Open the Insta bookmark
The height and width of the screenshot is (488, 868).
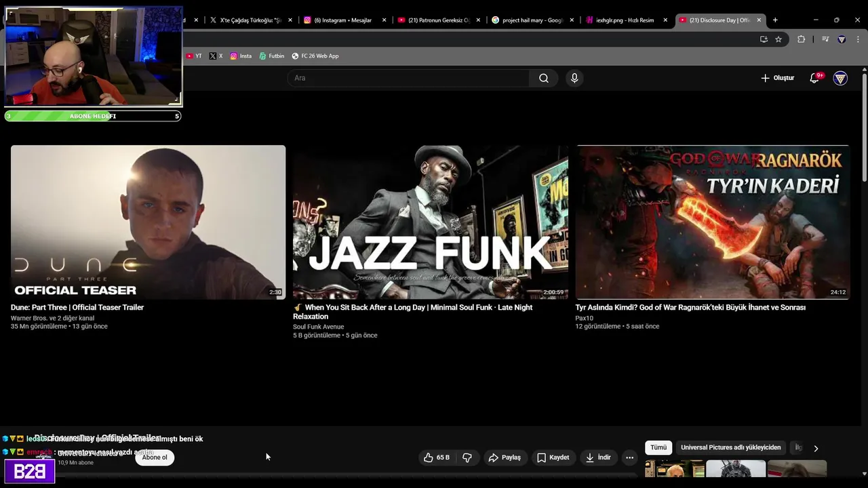click(x=241, y=56)
